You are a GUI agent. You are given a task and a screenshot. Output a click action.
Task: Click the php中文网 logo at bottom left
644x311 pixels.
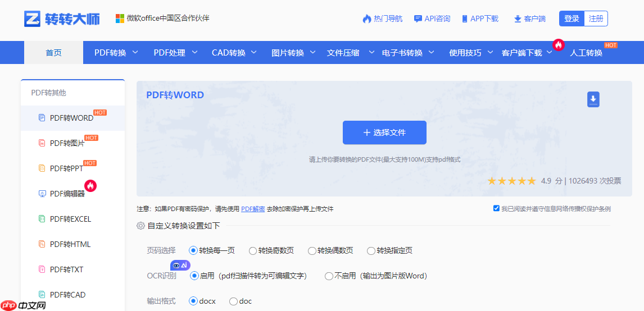(23, 305)
